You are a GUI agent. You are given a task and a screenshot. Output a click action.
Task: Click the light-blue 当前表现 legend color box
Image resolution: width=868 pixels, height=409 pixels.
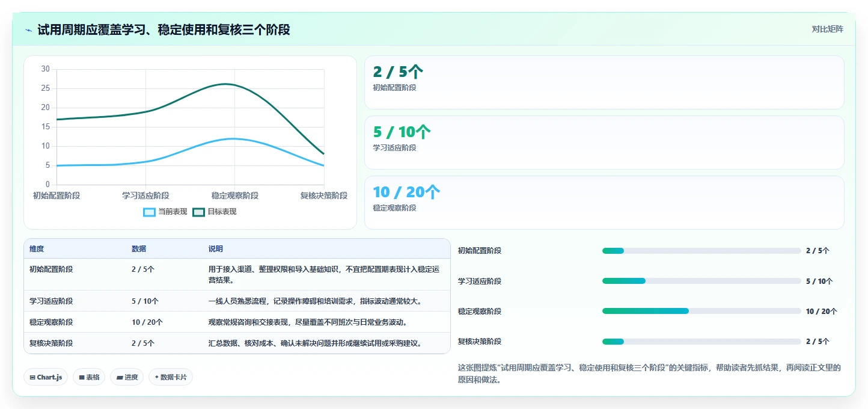(x=150, y=212)
